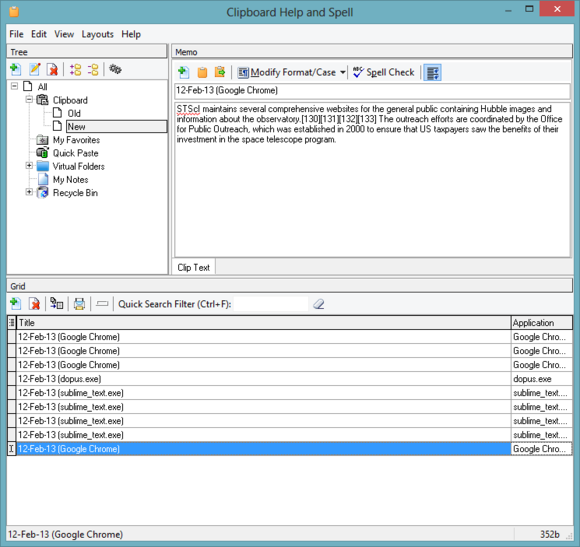580x547 pixels.
Task: Click the add new node icon in Tree toolbar
Action: [x=16, y=69]
